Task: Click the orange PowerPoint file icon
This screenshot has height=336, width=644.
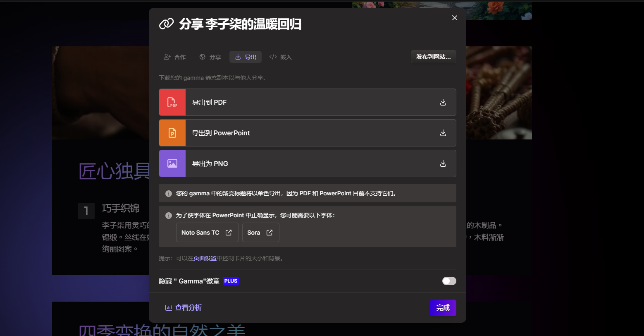Action: (x=172, y=133)
